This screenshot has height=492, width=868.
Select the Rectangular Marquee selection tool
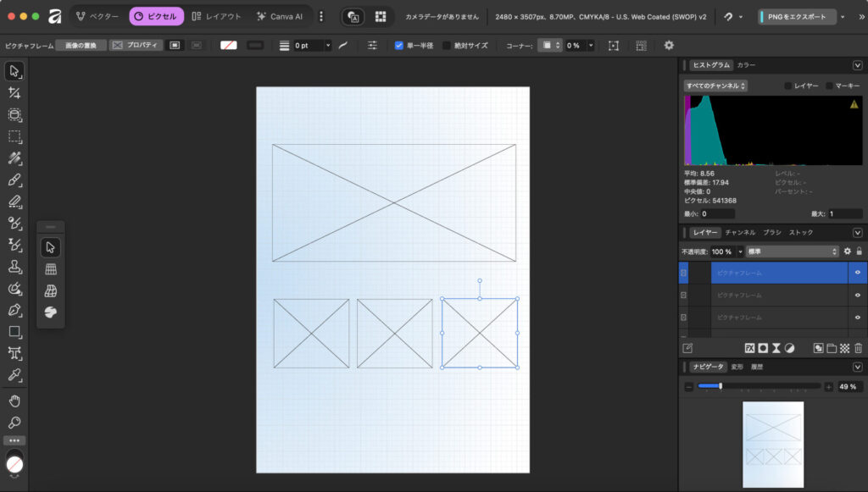tap(14, 136)
